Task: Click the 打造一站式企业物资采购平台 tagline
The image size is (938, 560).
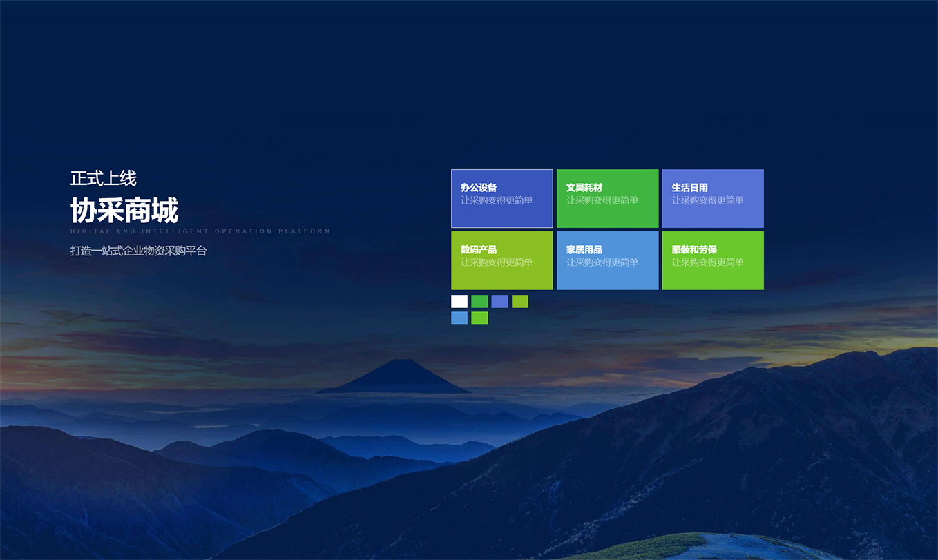Action: 138,251
